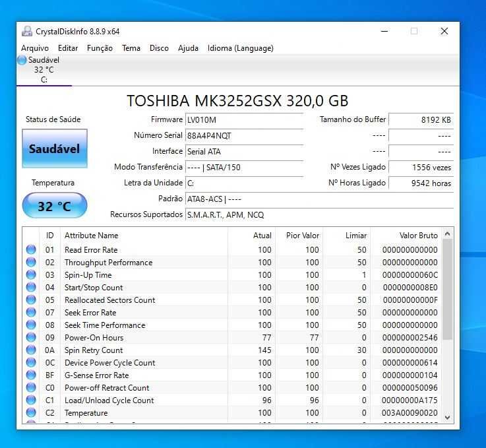Click raw value 000000002546 of Power-On Hours
This screenshot has height=448, width=486.
click(410, 338)
